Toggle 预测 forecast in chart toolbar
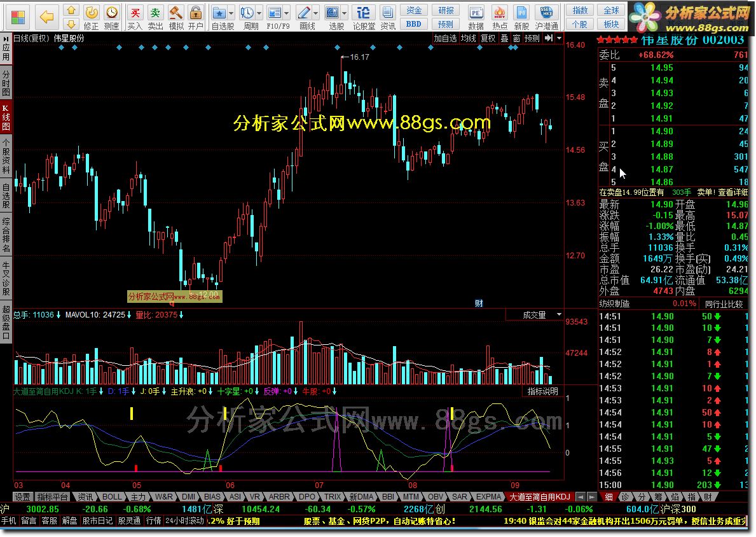The height and width of the screenshot is (537, 756). 532,38
